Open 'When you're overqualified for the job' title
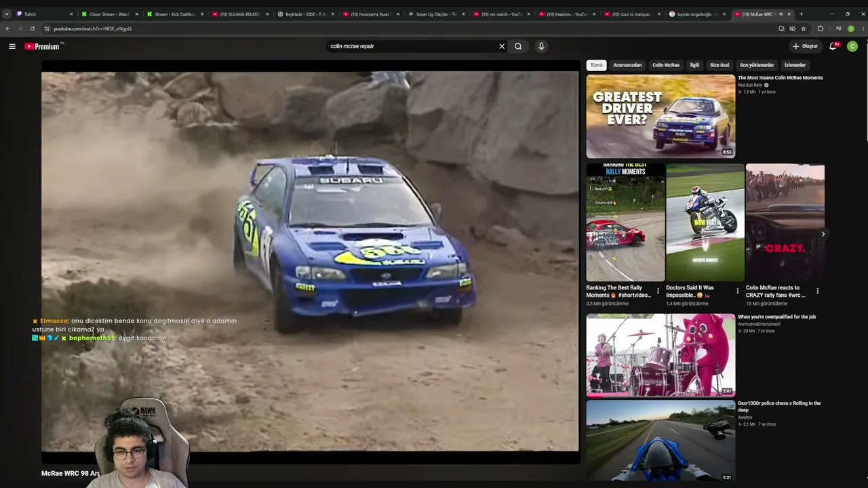 776,317
